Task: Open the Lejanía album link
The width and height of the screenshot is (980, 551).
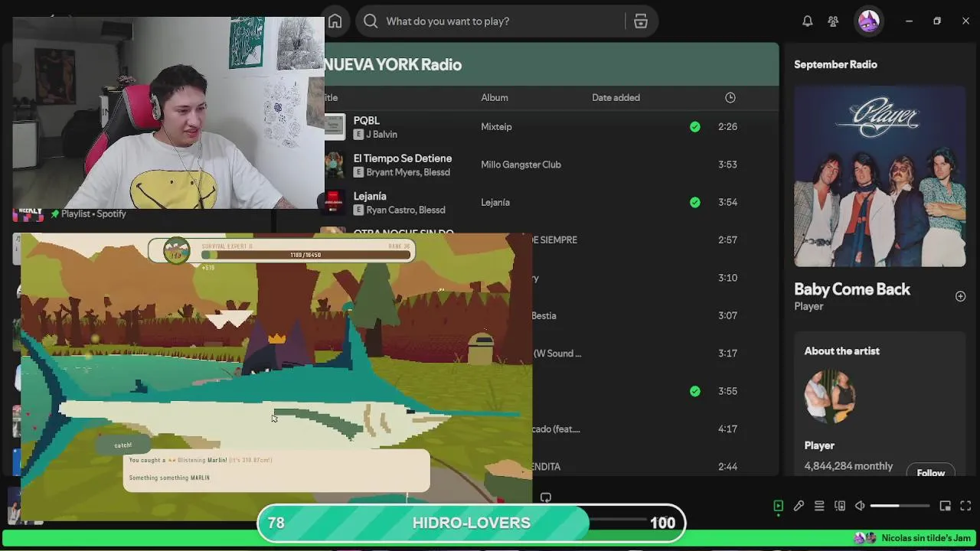Action: click(495, 202)
